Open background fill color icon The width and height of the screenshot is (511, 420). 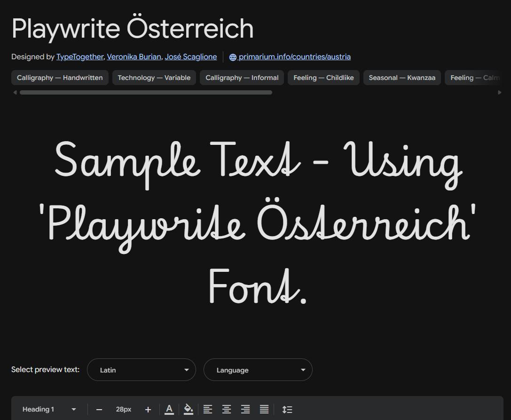[x=189, y=409]
